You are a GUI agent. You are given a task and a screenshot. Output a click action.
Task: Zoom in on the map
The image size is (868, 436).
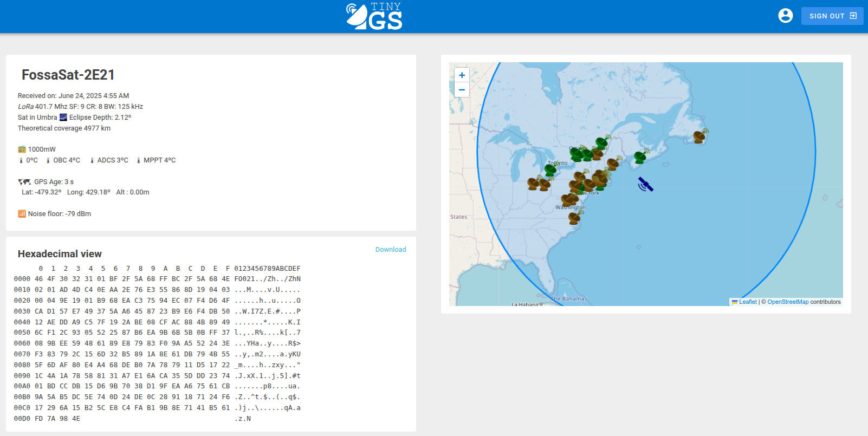tap(462, 75)
